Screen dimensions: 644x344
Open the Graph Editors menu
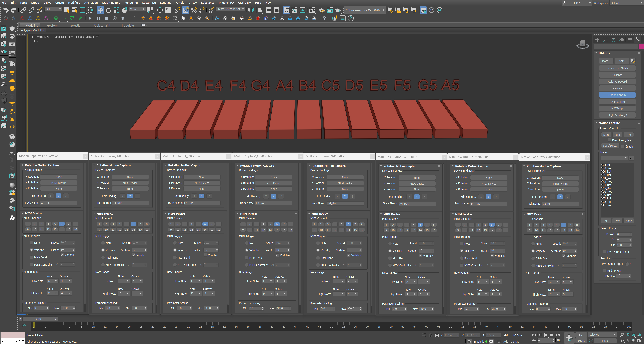[x=111, y=3]
